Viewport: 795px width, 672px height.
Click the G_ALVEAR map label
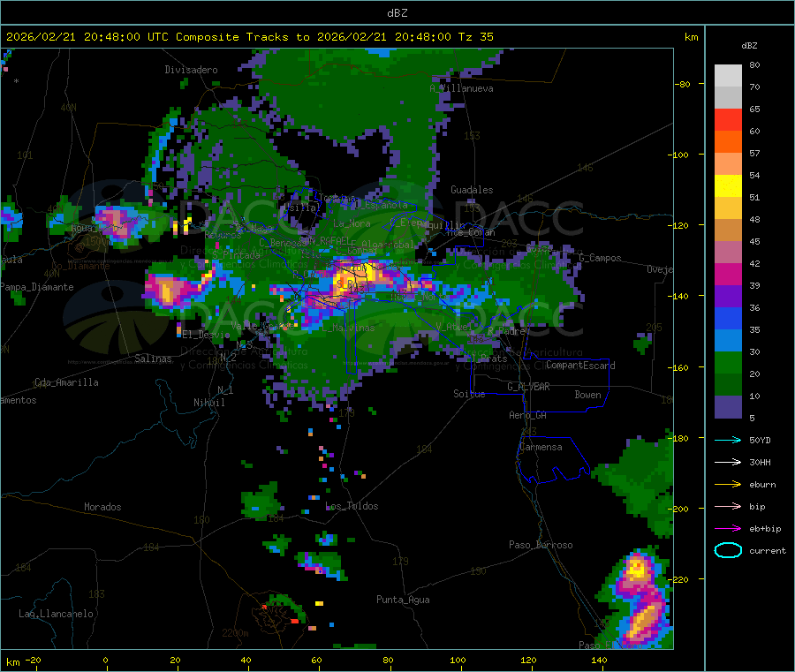528,387
